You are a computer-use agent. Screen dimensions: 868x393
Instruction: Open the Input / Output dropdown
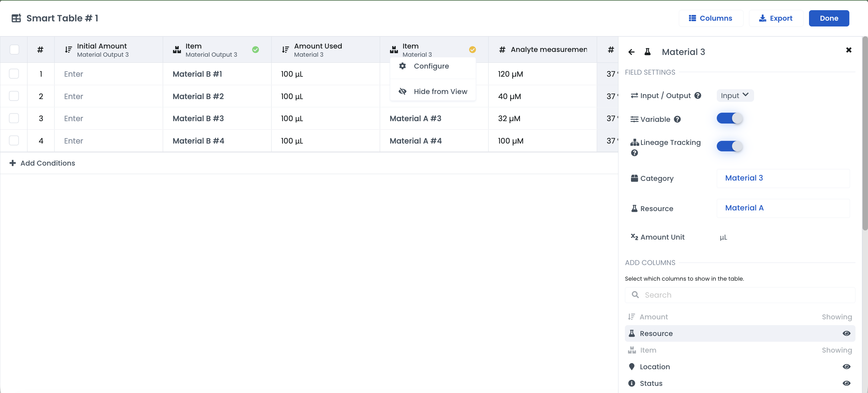click(735, 95)
